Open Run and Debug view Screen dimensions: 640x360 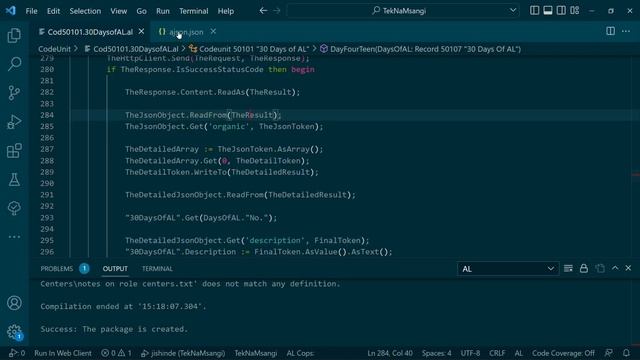click(x=14, y=122)
